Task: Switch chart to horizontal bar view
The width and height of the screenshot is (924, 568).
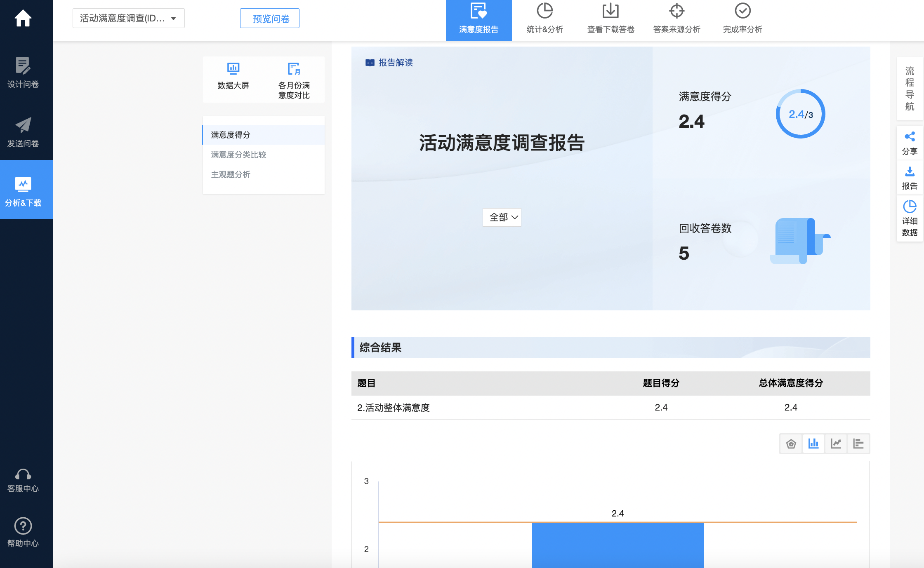Action: (x=858, y=444)
